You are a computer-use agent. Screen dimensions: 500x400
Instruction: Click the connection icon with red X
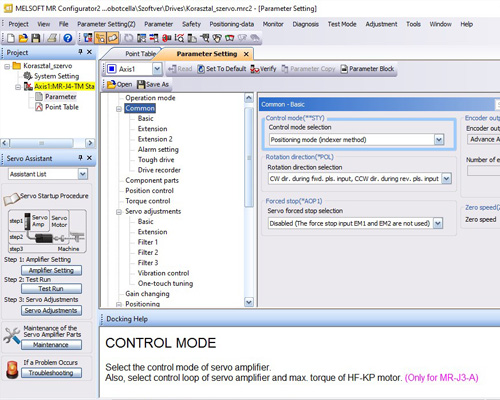(x=88, y=38)
